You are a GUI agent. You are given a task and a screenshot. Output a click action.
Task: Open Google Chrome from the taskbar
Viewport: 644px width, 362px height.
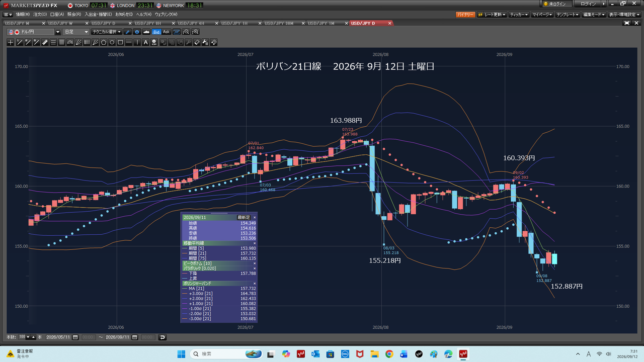pyautogui.click(x=389, y=354)
